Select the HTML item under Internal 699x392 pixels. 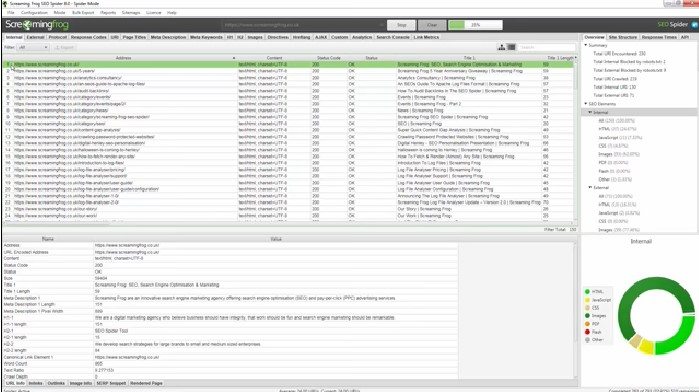pos(617,129)
